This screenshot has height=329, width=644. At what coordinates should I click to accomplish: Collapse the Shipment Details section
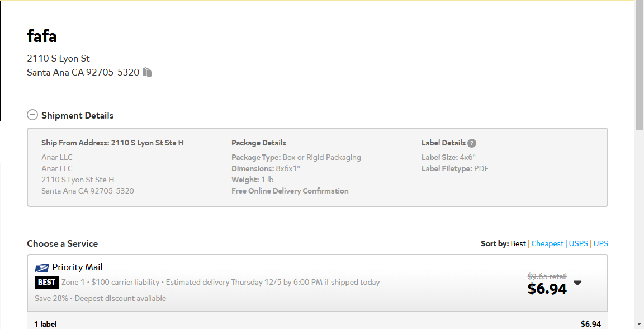click(x=32, y=115)
